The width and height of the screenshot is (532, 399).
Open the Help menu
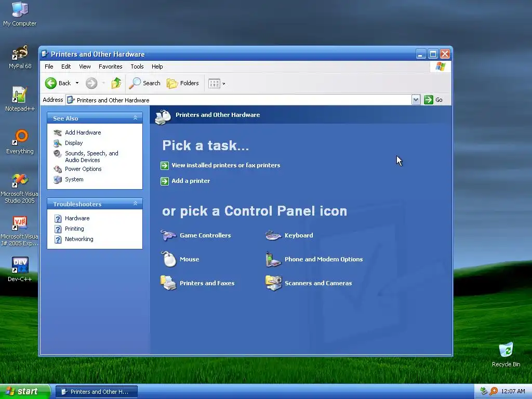point(157,66)
